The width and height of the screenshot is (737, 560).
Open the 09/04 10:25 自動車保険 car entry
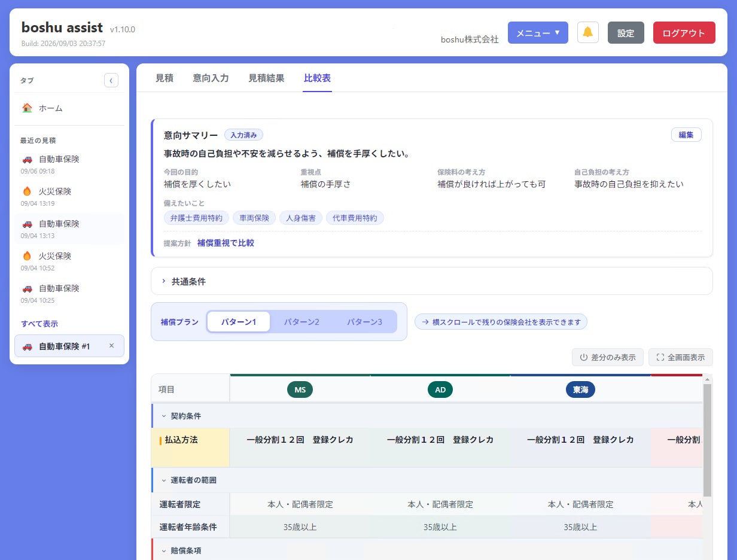click(x=69, y=293)
